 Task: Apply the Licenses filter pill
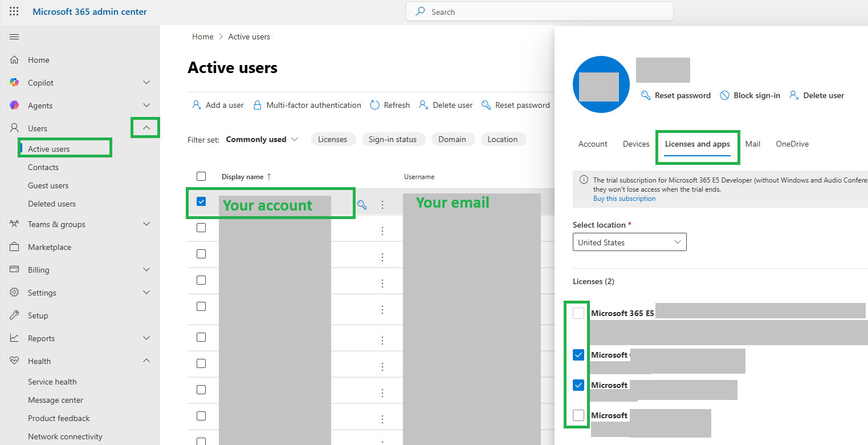(x=333, y=139)
